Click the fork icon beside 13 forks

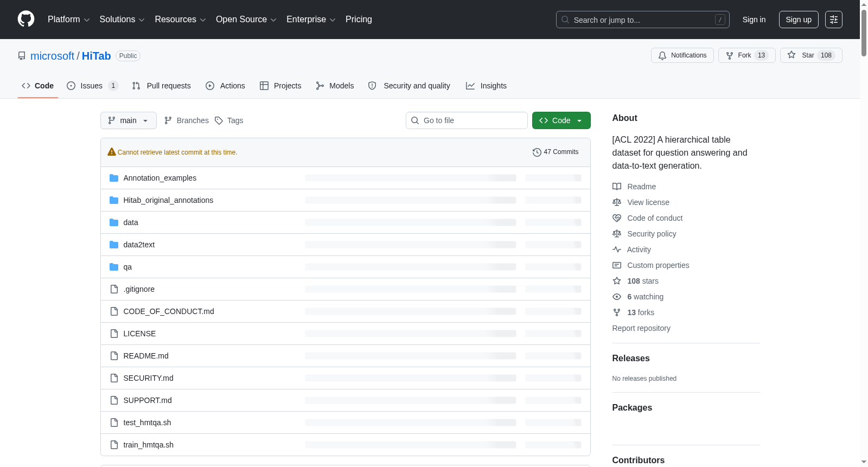[617, 312]
